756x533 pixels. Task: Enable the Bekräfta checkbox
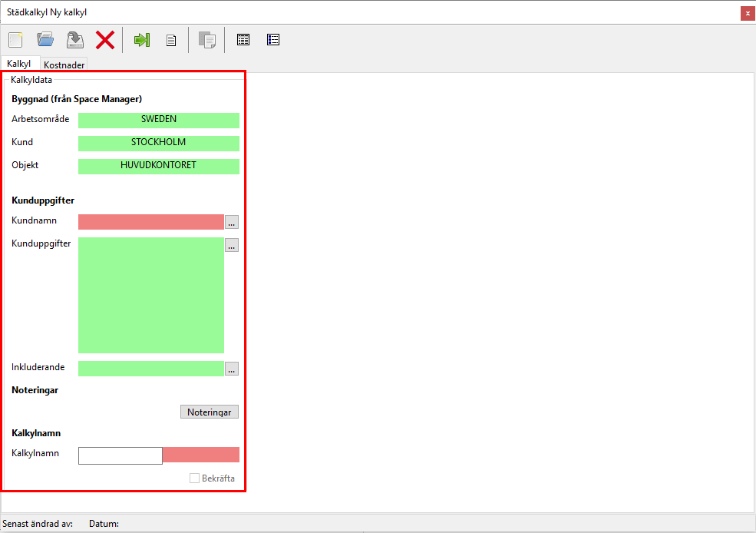click(195, 478)
